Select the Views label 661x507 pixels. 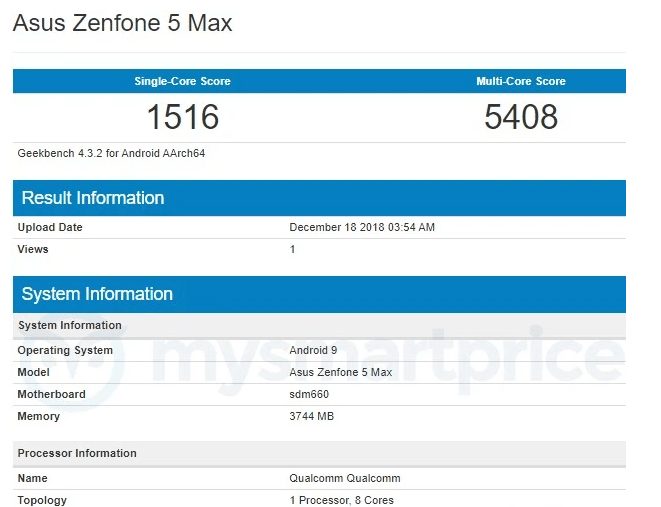tap(33, 249)
